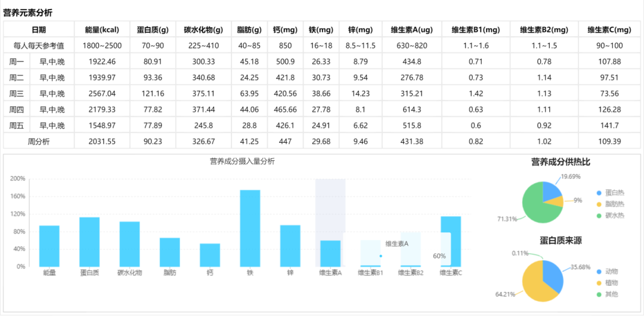Toggle the 脂肪热 legend item
This screenshot has width=644, height=326.
(611, 204)
